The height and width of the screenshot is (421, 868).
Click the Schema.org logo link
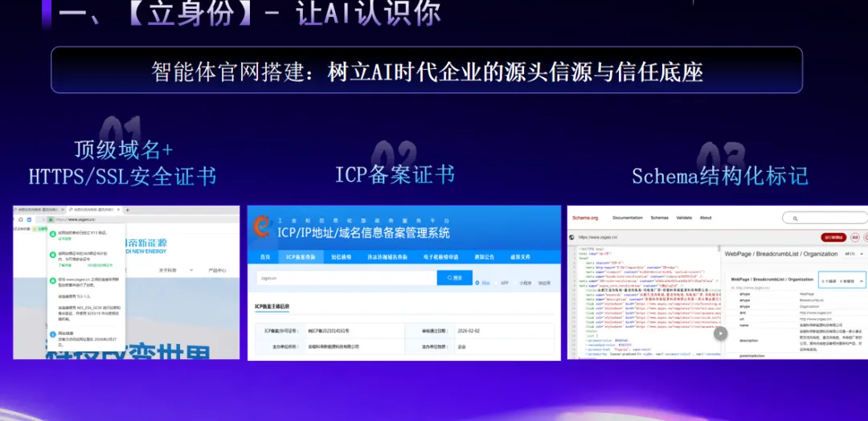585,218
